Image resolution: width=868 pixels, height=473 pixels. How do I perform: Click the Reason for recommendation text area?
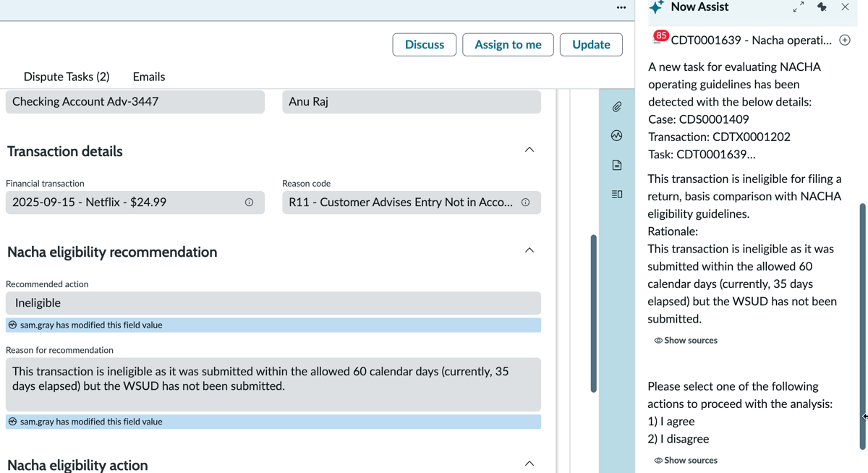tap(273, 385)
